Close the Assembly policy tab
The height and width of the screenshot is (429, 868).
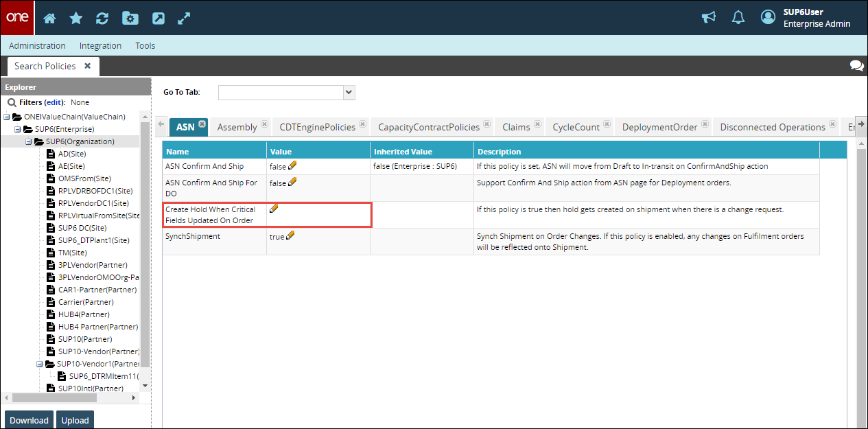tap(264, 124)
